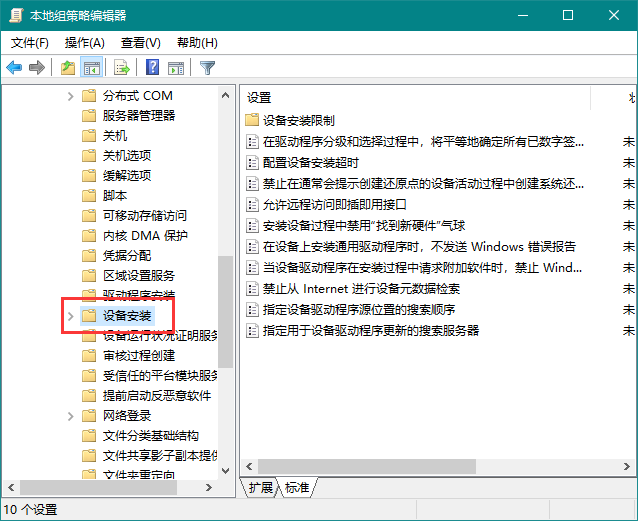Select the 关机选项 folder in tree
The width and height of the screenshot is (638, 521).
coord(127,155)
